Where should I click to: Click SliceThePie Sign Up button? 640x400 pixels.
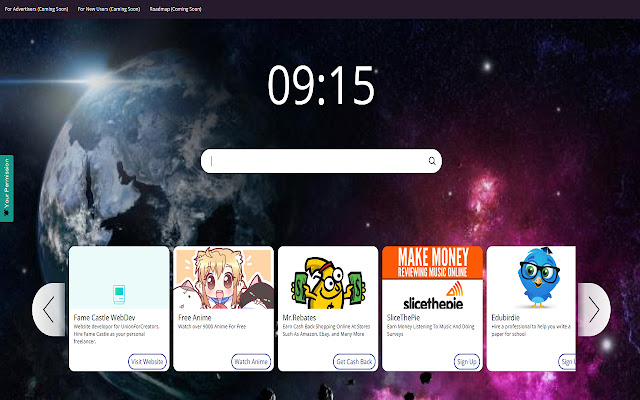[x=467, y=362]
